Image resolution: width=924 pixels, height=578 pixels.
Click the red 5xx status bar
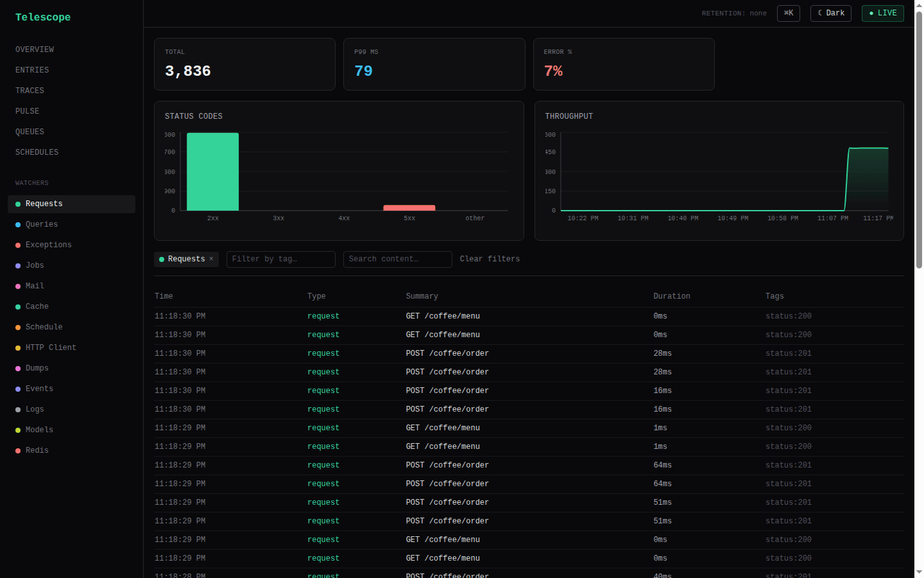coord(409,207)
